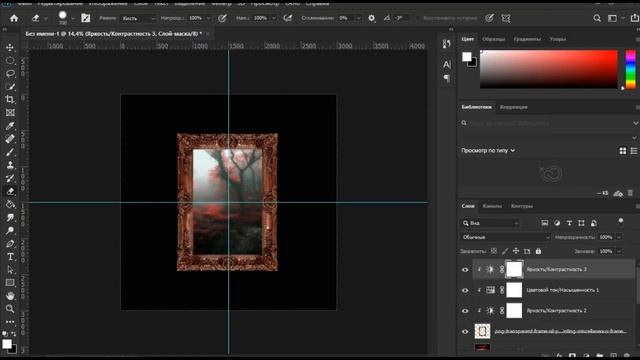Select the Pen tool
Image resolution: width=640 pixels, height=360 pixels.
tap(10, 244)
